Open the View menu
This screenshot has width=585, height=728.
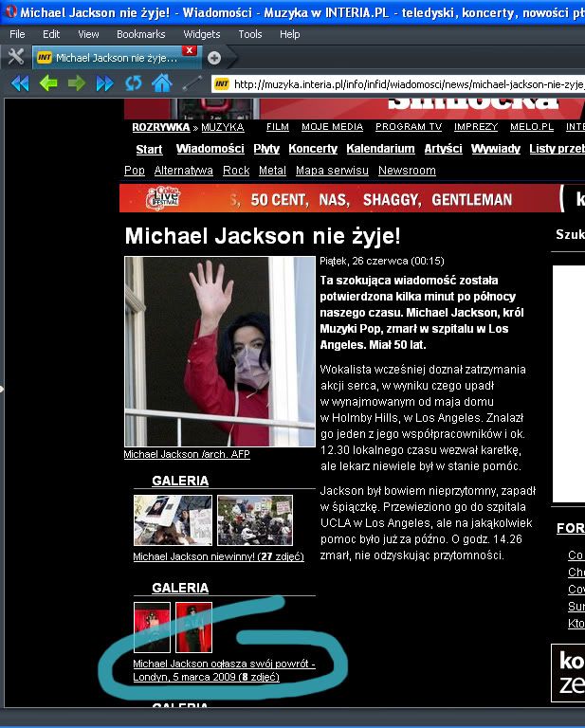tap(88, 34)
